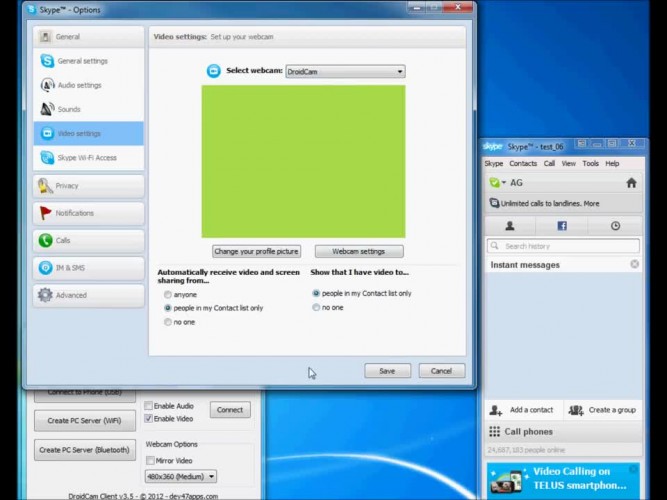Click the IM & SMS chat icon
The width and height of the screenshot is (667, 500).
click(46, 268)
